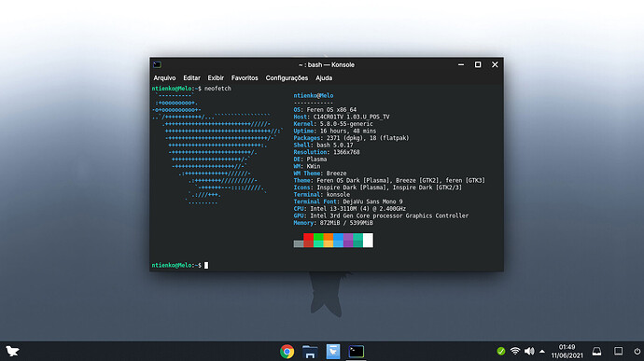The image size is (644, 361).
Task: Open the clock showing 01:49
Action: [x=567, y=351]
